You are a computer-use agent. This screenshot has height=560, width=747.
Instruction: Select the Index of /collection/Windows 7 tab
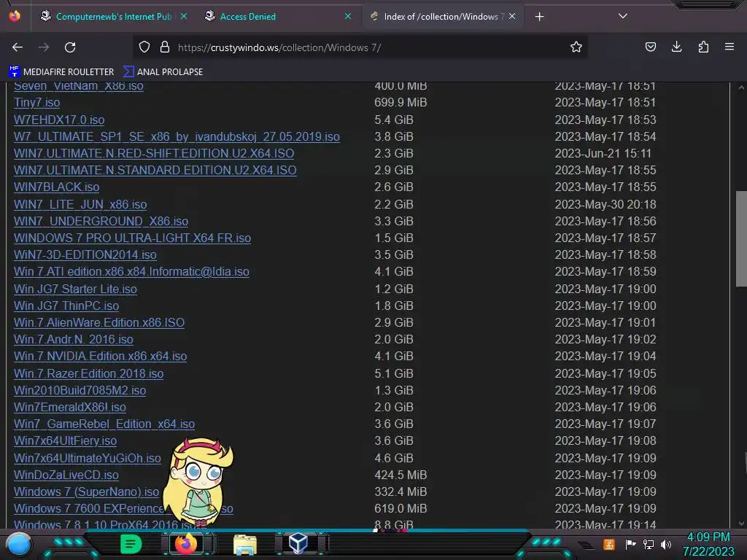[x=443, y=17]
